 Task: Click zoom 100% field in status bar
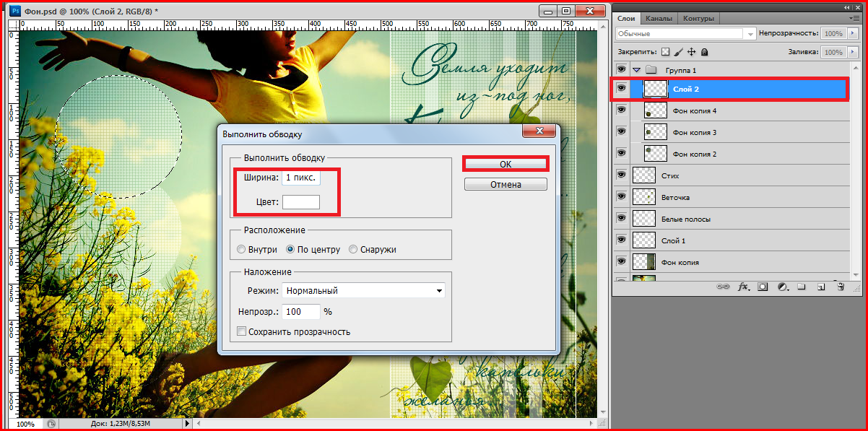point(26,424)
